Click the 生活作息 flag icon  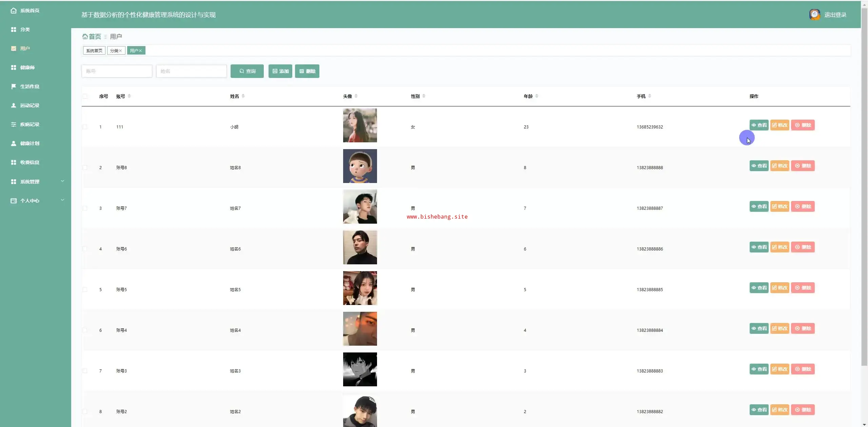tap(14, 86)
